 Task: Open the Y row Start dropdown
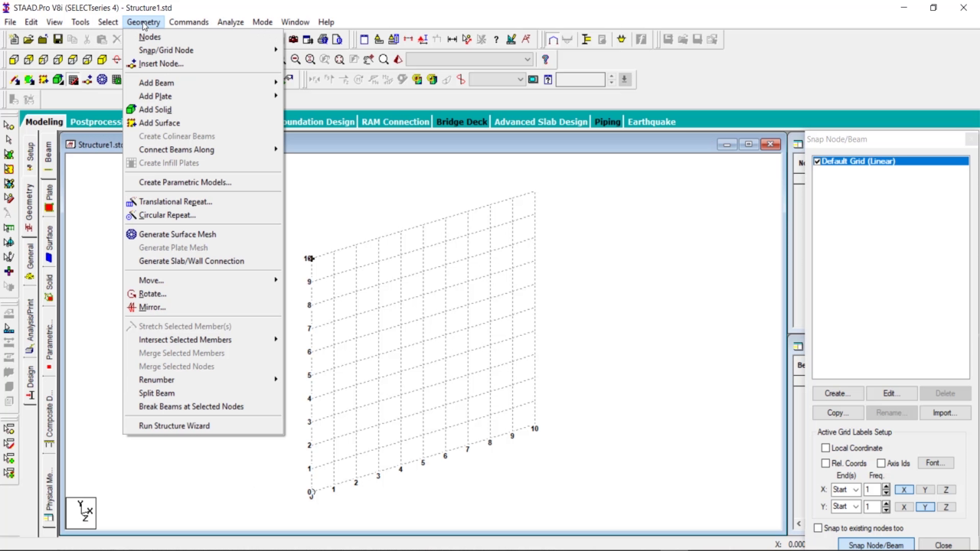(x=846, y=507)
